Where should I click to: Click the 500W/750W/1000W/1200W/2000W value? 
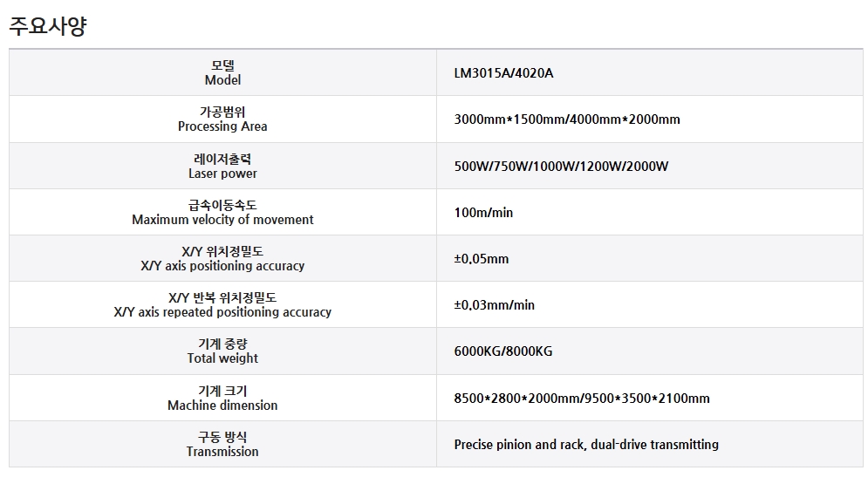(x=561, y=166)
